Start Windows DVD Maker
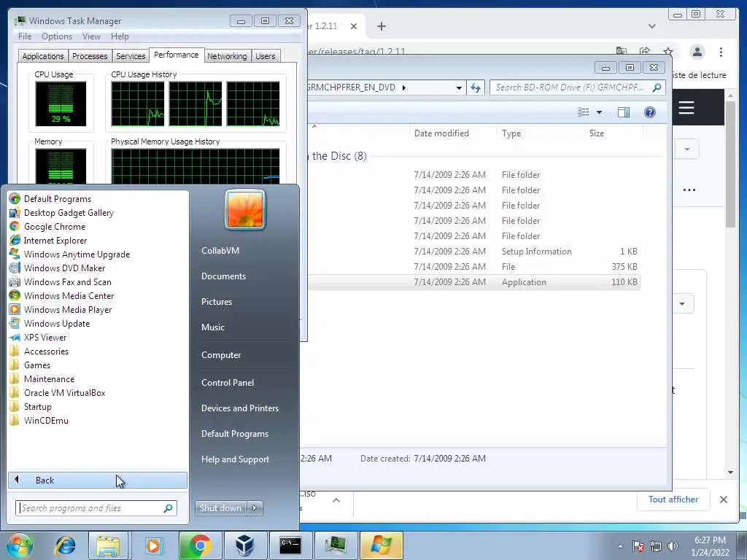Screen dimensions: 747x560 point(64,268)
